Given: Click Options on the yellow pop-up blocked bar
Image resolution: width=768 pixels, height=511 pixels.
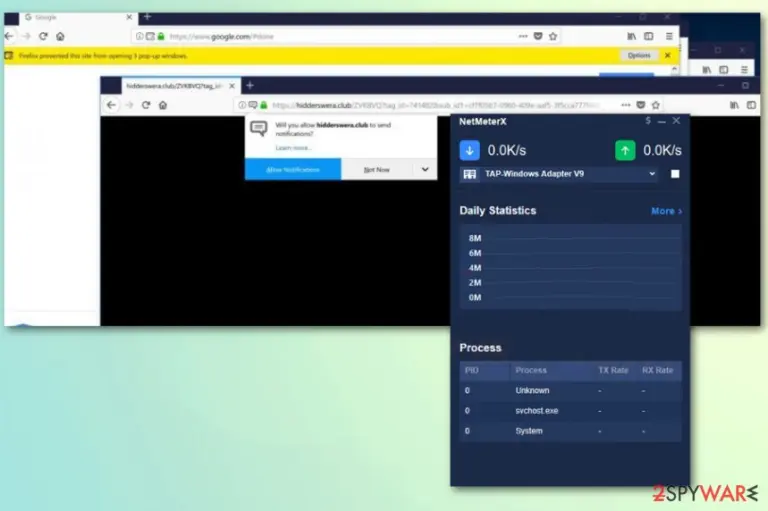Looking at the screenshot, I should (639, 55).
